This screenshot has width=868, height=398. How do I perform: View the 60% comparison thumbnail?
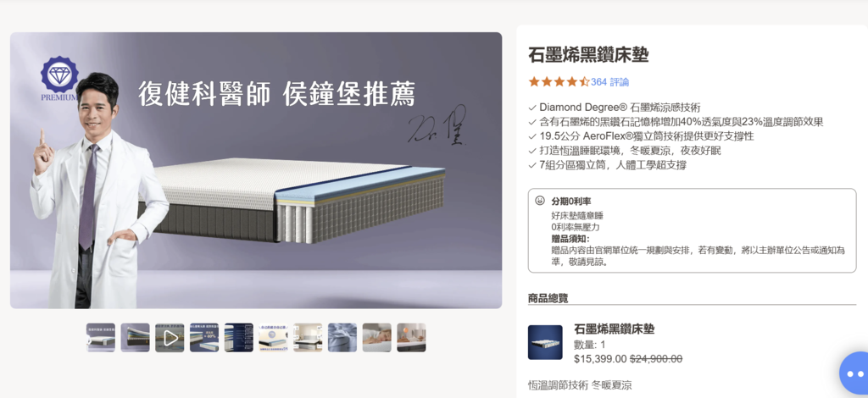[x=204, y=338]
